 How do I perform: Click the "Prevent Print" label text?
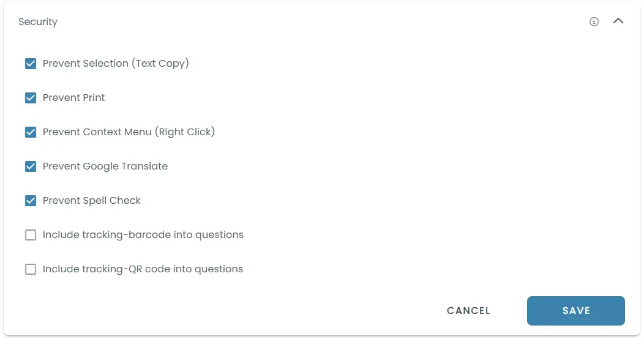point(74,98)
